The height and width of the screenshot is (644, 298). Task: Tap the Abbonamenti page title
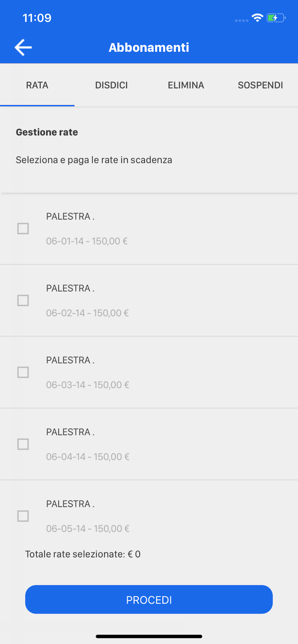coord(149,47)
